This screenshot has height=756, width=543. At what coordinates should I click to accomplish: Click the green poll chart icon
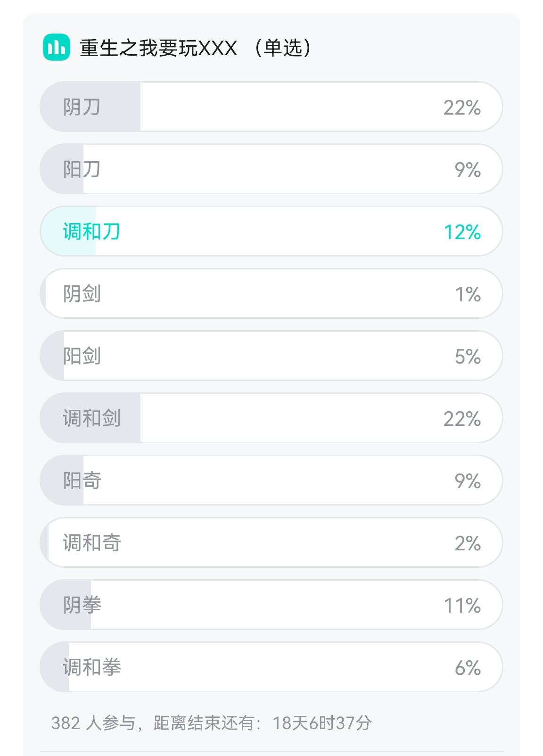[x=57, y=48]
